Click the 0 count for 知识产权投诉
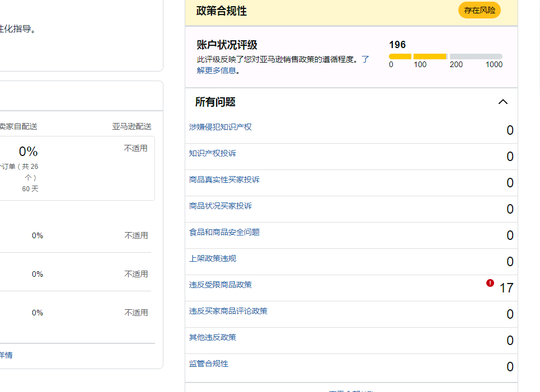Viewport: 540px width, 392px height. pos(510,156)
